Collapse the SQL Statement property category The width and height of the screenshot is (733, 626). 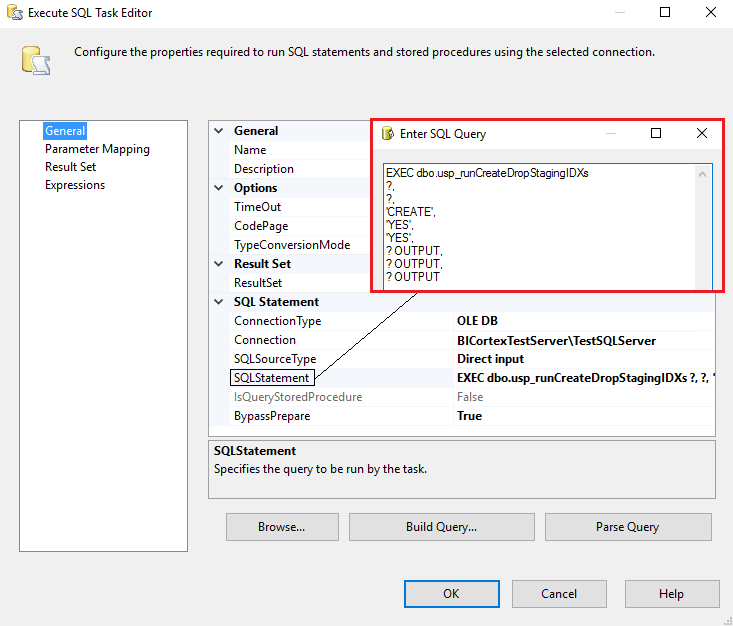pos(218,302)
